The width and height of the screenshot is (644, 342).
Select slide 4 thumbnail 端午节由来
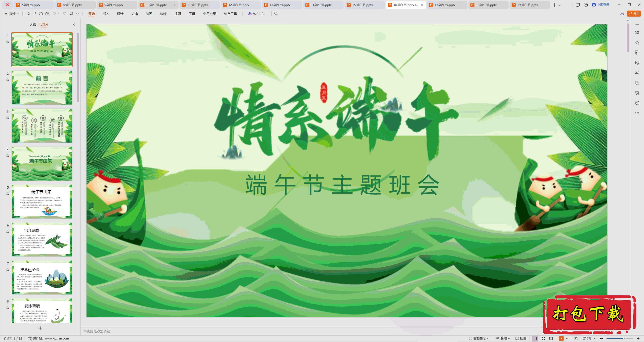click(42, 163)
